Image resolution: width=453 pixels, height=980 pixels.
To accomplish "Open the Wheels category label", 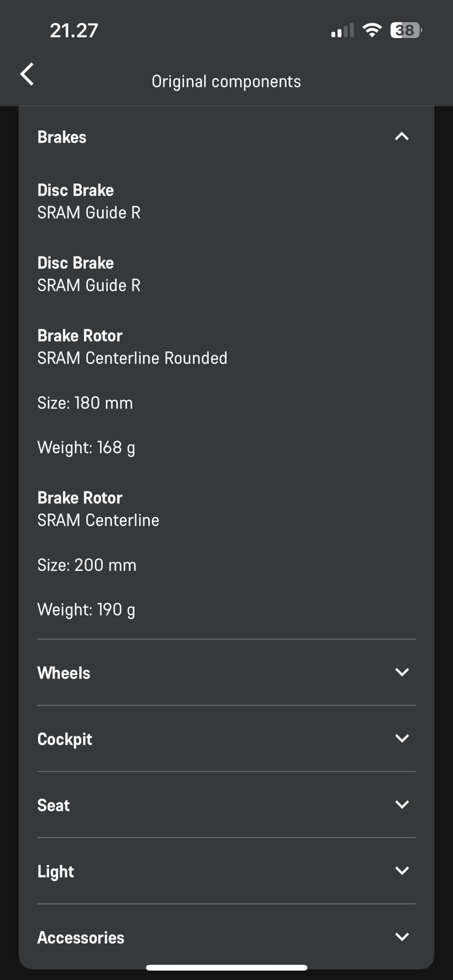I will [64, 673].
